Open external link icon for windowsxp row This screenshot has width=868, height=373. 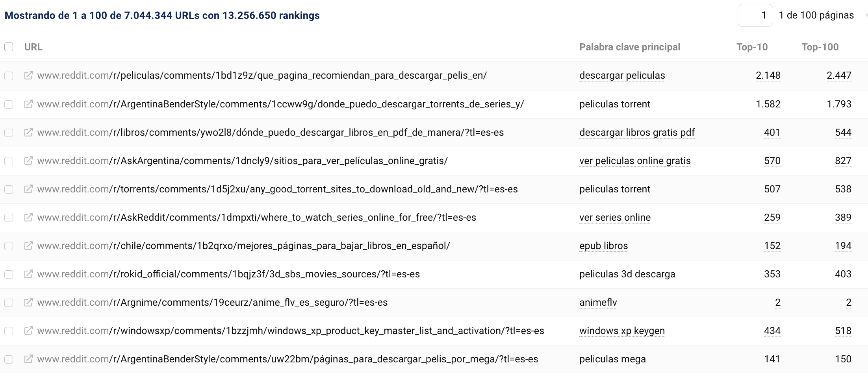(28, 331)
